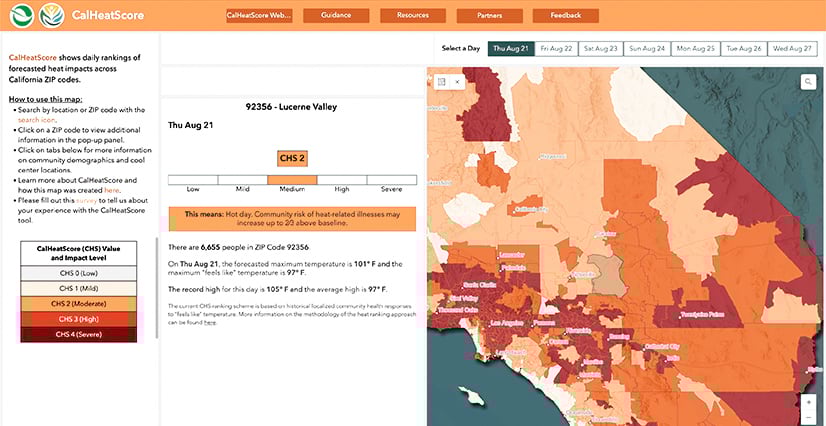Viewport: 826px width, 426px height.
Task: Select Thu Aug 21 day tab
Action: pyautogui.click(x=511, y=48)
